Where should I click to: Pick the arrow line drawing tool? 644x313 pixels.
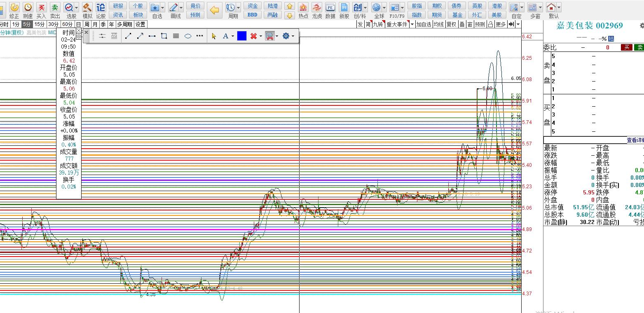[x=140, y=36]
